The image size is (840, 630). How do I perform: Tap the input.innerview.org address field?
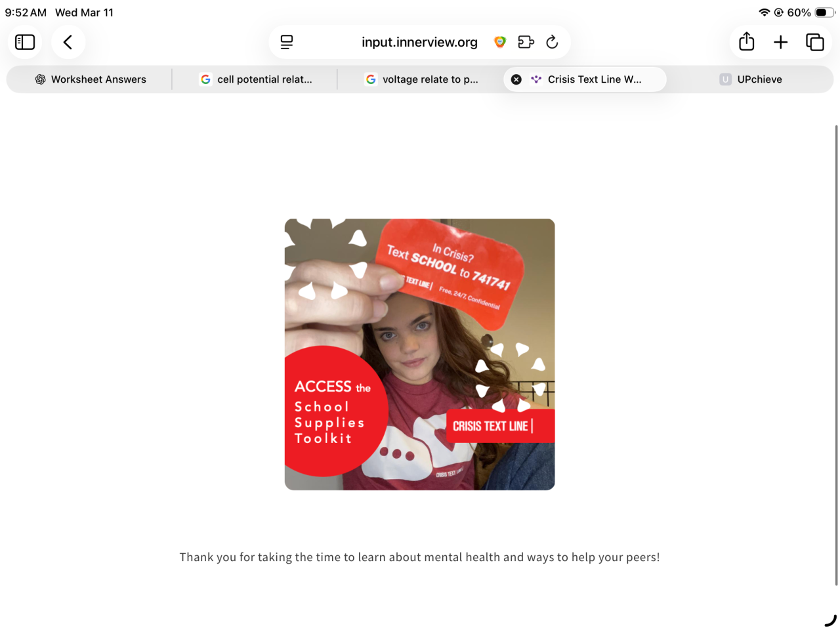tap(419, 42)
